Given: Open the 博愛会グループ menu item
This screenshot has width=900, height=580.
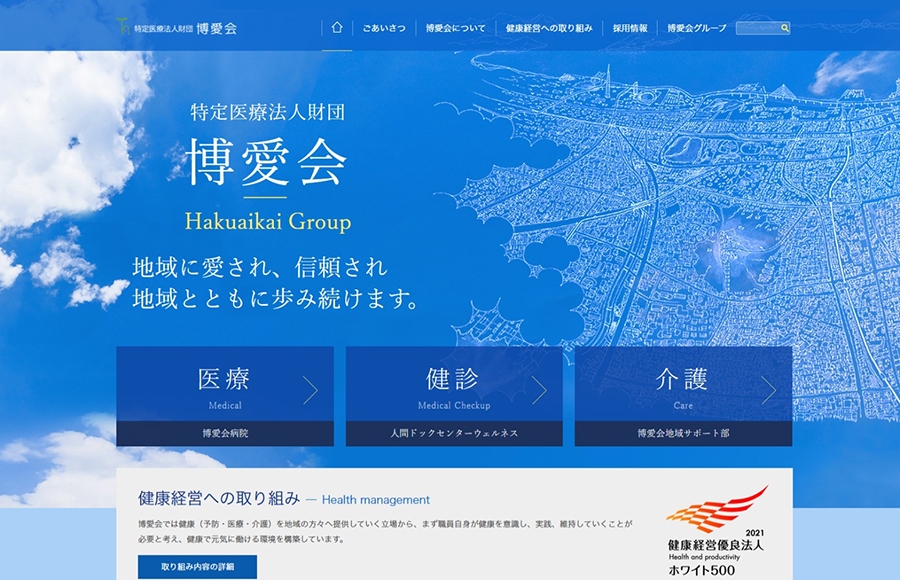Looking at the screenshot, I should pos(696,28).
